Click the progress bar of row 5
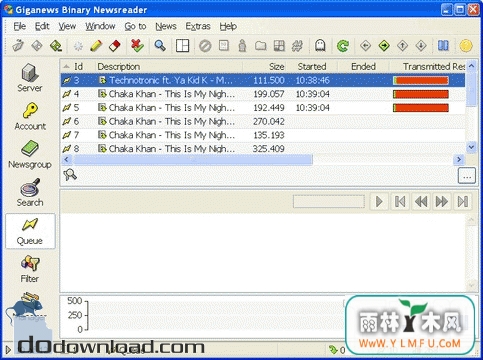Image resolution: width=483 pixels, height=360 pixels. 421,108
